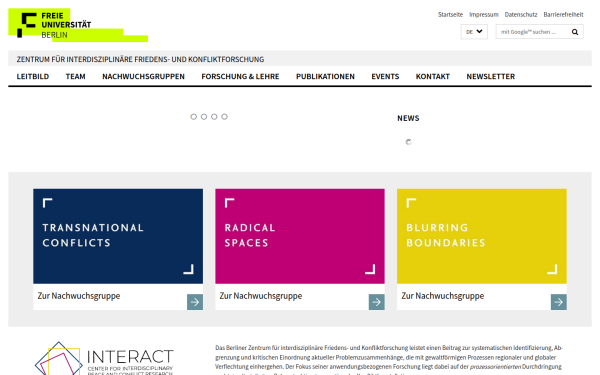Open the magenta Radical Spaces tile
The height and width of the screenshot is (375, 600).
pos(300,236)
